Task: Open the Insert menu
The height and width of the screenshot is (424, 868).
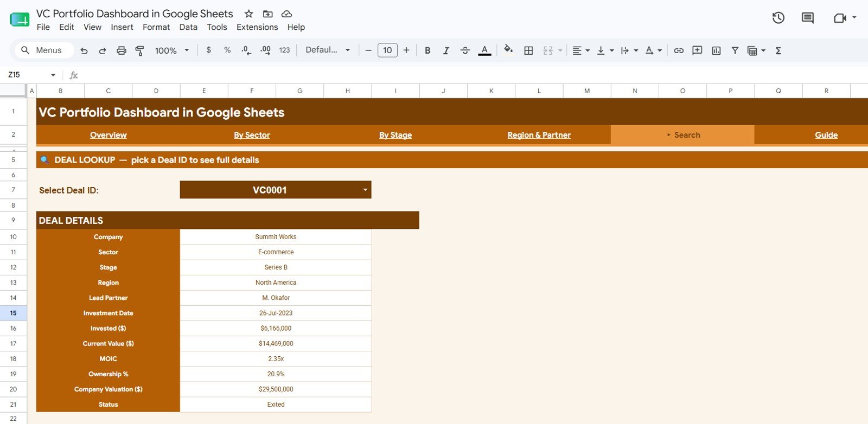Action: tap(122, 27)
